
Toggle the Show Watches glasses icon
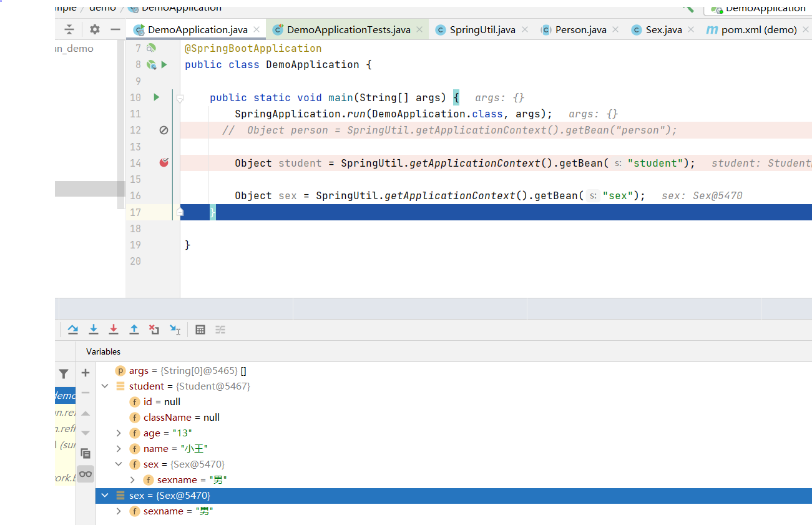point(86,474)
